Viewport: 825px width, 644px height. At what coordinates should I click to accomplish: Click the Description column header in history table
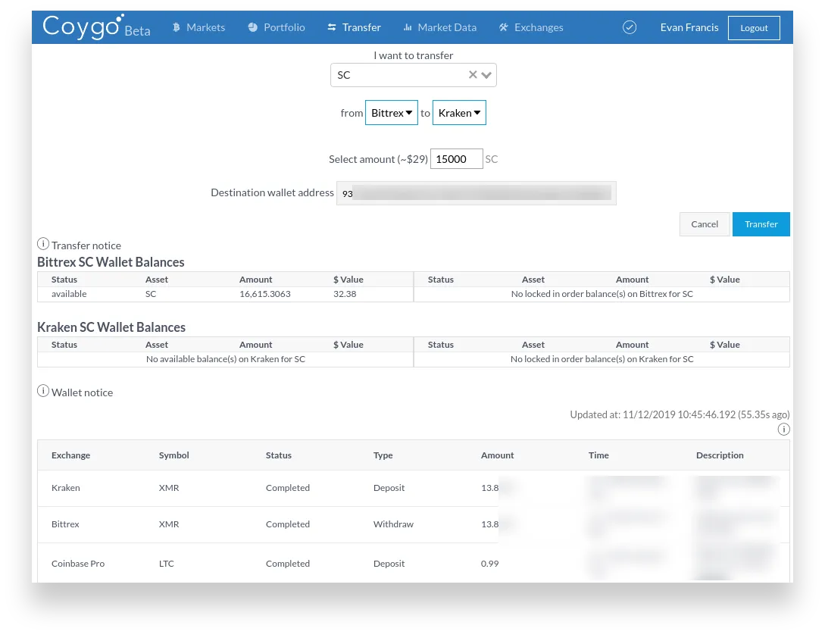pyautogui.click(x=720, y=455)
